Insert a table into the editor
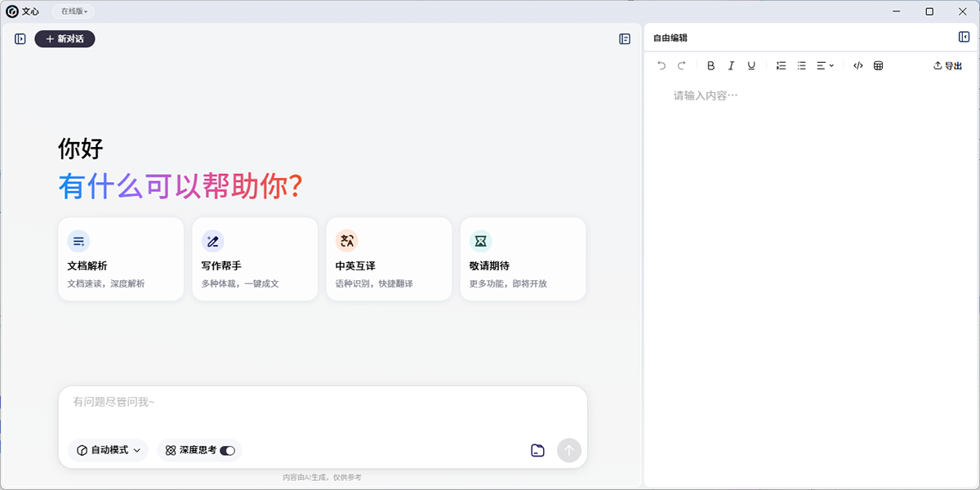980x490 pixels. click(878, 66)
